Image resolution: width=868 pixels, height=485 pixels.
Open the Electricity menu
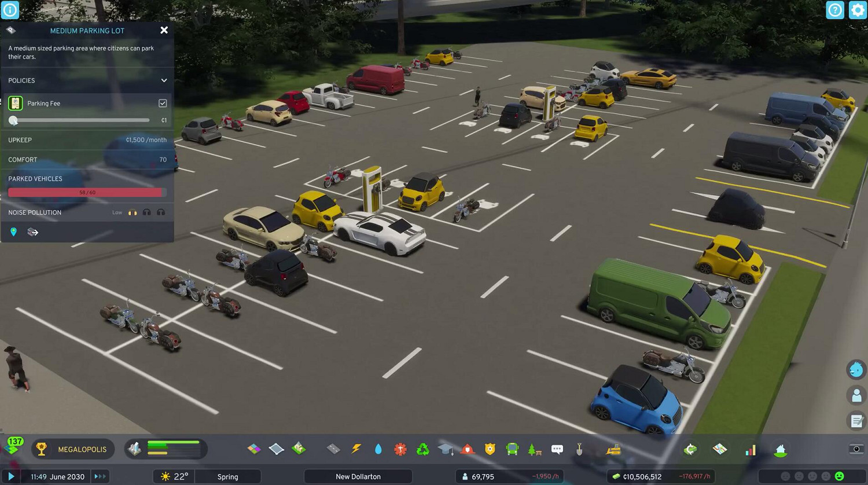[356, 449]
